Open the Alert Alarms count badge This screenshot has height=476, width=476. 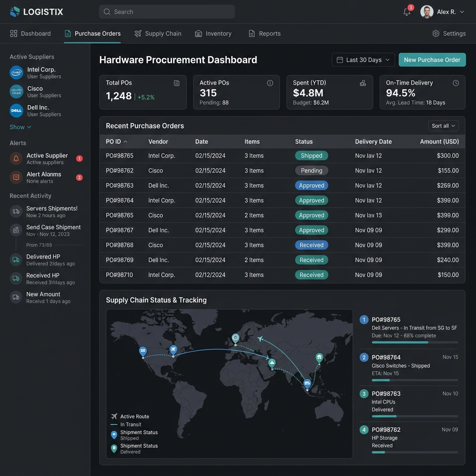point(79,178)
